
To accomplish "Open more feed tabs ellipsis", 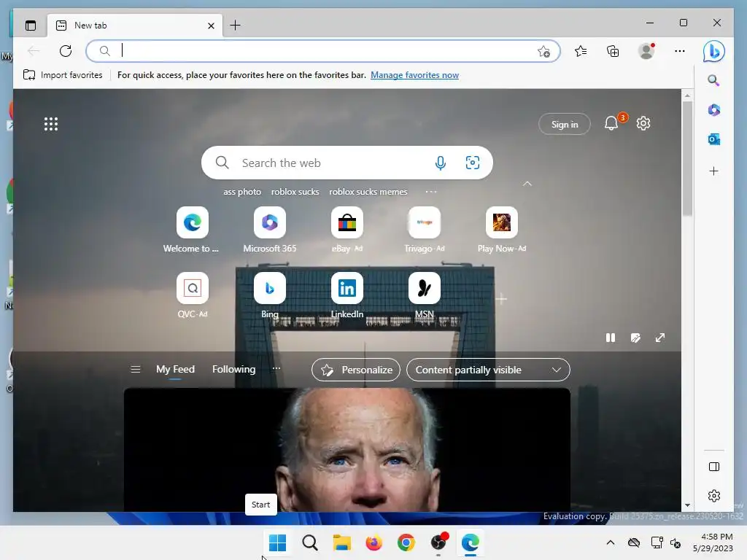I will tap(276, 368).
